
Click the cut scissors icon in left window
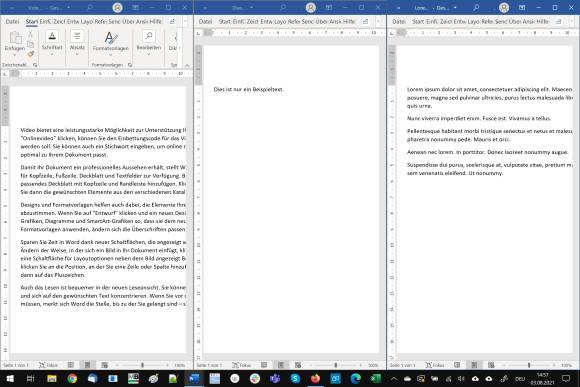coord(30,34)
